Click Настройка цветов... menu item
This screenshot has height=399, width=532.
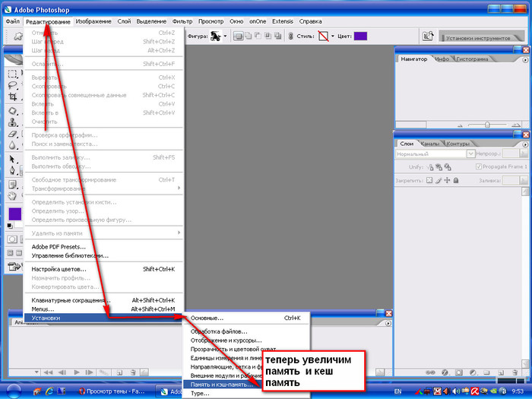click(104, 269)
